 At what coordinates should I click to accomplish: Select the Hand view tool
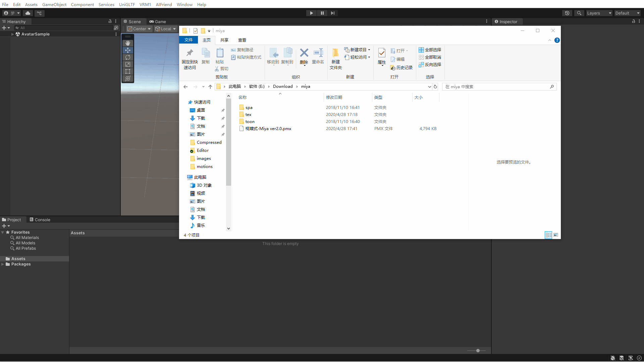128,43
